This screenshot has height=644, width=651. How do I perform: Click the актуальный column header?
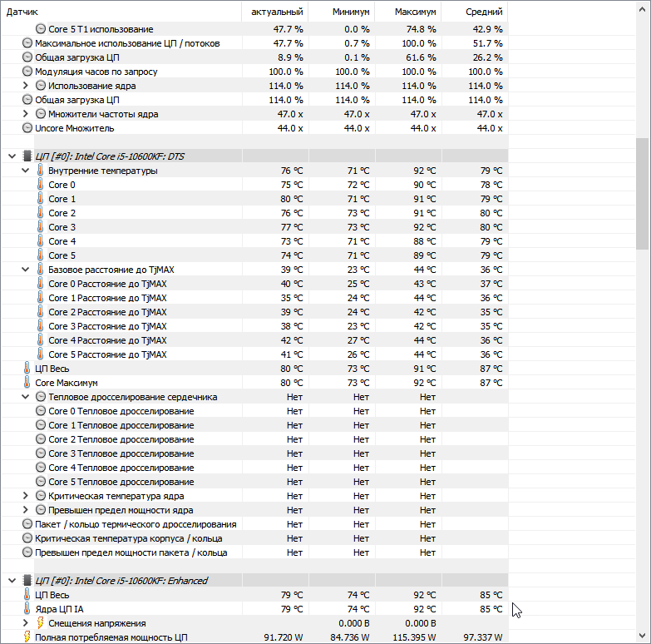click(x=275, y=12)
